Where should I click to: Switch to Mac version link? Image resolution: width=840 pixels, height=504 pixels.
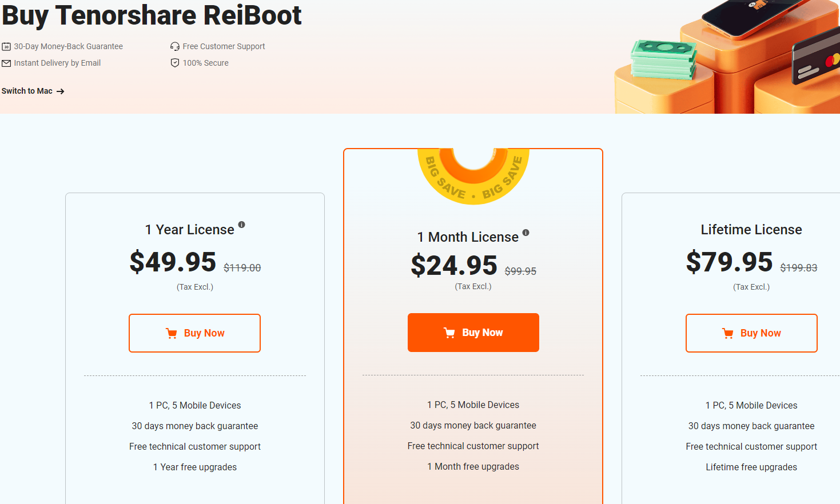point(27,91)
